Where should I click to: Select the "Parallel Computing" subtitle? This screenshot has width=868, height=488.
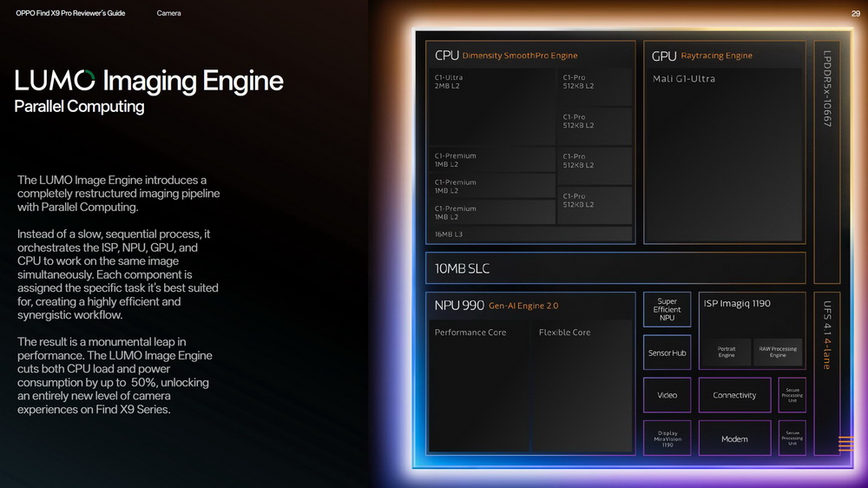point(79,106)
